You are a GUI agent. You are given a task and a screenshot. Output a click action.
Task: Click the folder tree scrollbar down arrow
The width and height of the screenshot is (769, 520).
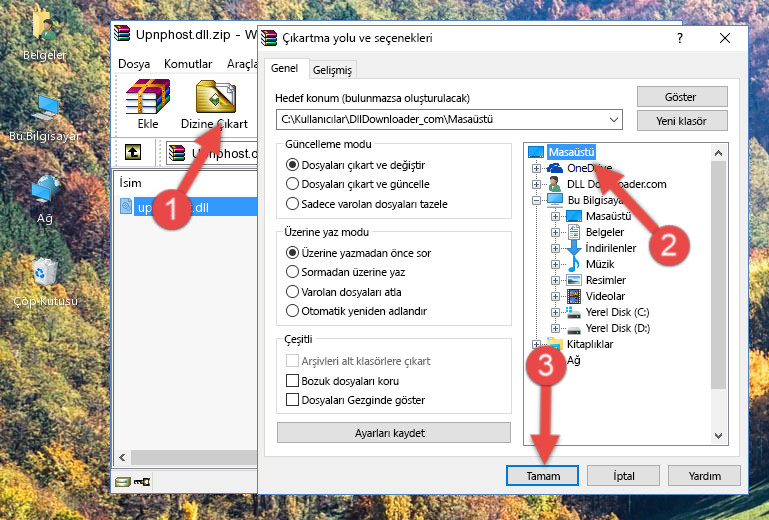(718, 435)
